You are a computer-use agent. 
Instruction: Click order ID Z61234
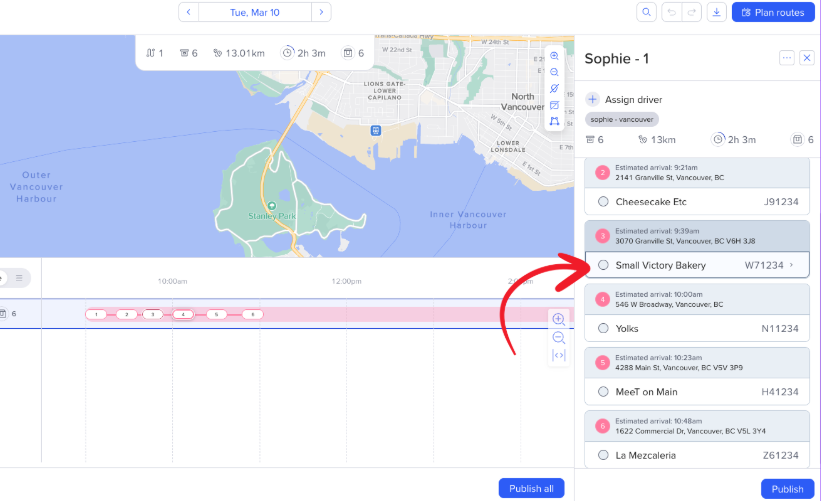coord(781,455)
